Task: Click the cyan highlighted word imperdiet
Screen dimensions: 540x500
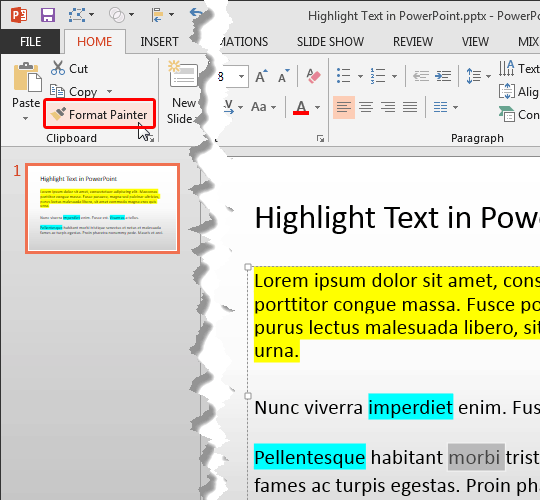Action: (411, 407)
